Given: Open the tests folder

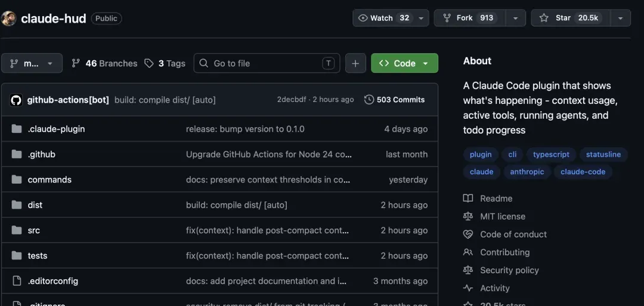Looking at the screenshot, I should tap(38, 255).
